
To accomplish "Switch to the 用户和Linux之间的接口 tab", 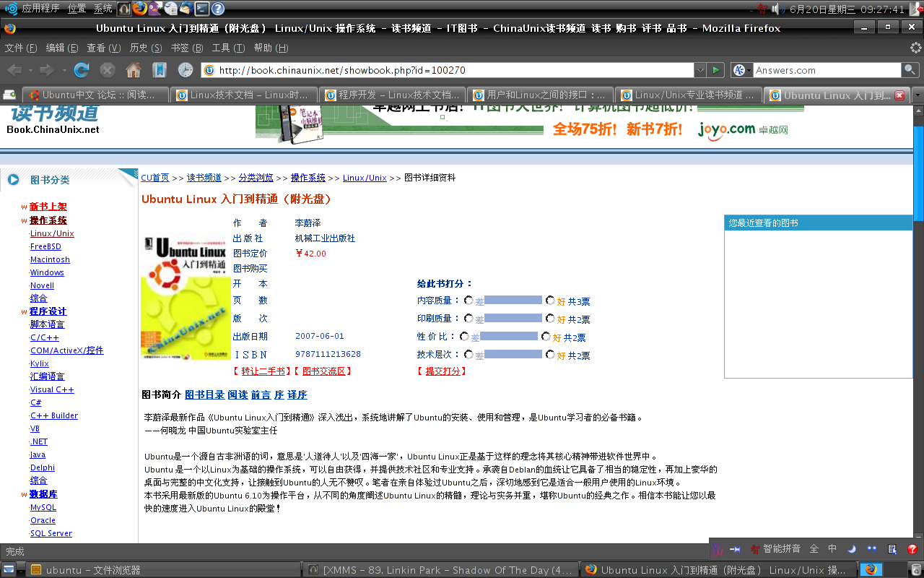I will click(541, 95).
